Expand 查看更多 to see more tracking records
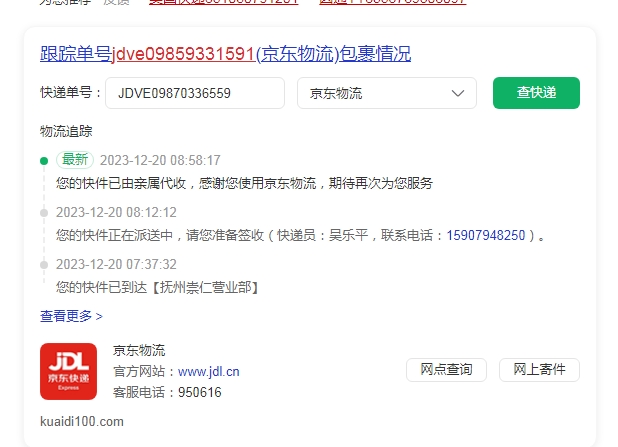This screenshot has width=618, height=447. [71, 316]
